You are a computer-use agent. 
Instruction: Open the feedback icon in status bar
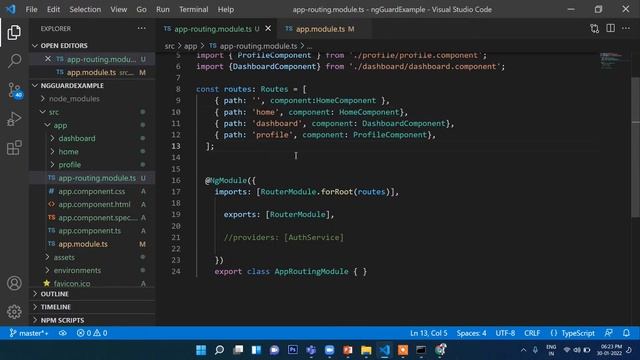coord(608,333)
